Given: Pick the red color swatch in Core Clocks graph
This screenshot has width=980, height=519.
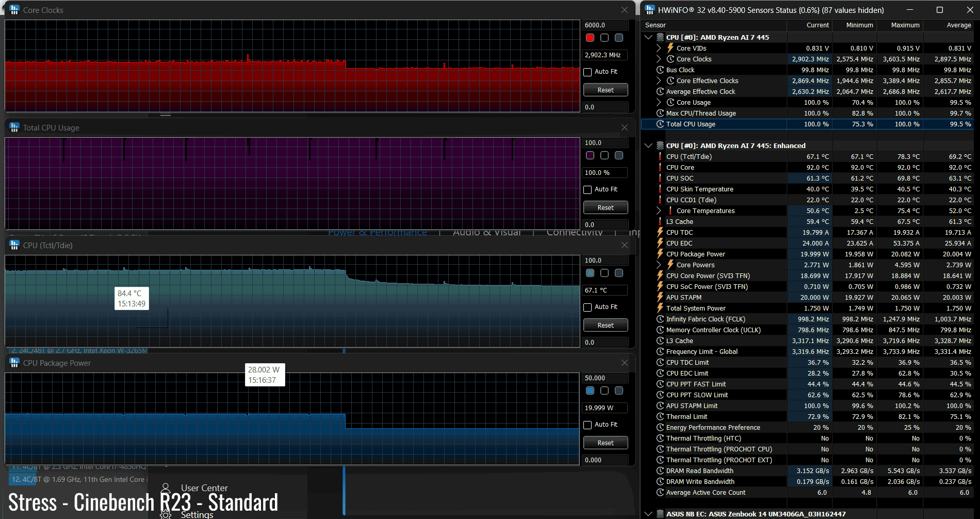Looking at the screenshot, I should click(590, 38).
